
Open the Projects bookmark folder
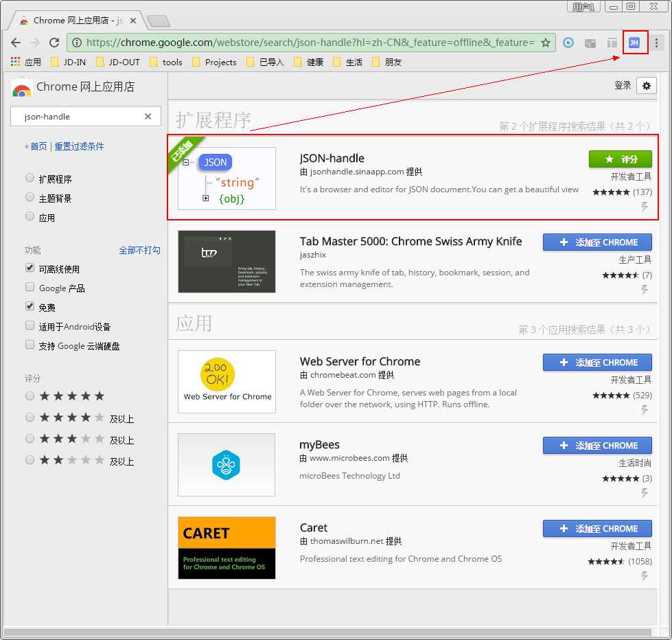coord(215,62)
